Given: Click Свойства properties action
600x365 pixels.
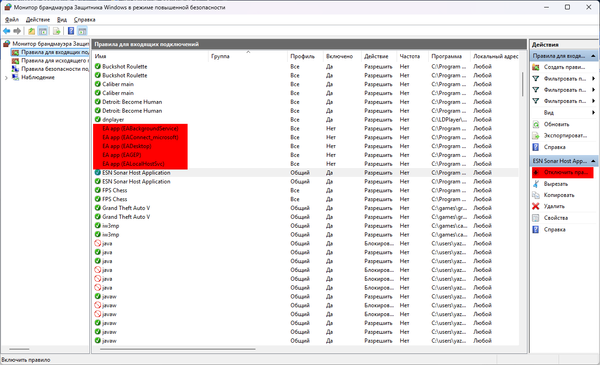Looking at the screenshot, I should point(556,218).
